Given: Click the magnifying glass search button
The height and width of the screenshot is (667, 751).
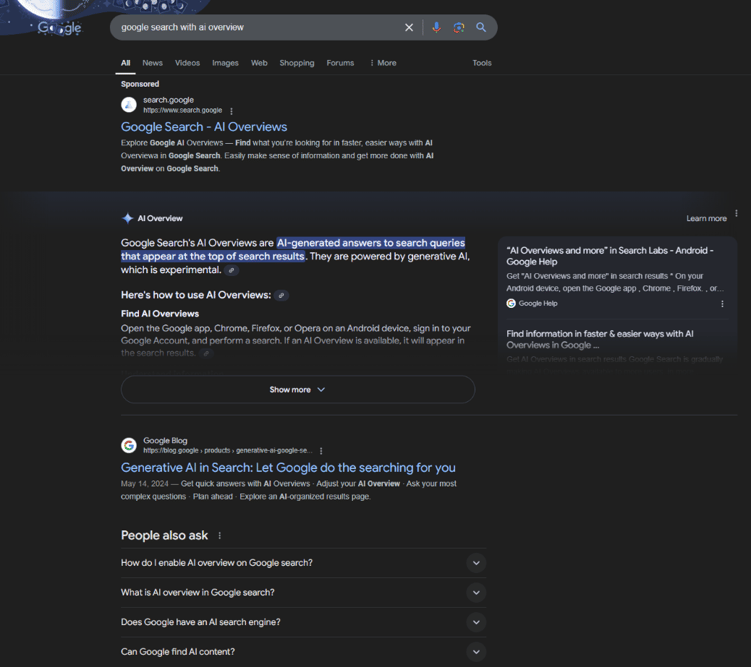Looking at the screenshot, I should pos(481,28).
